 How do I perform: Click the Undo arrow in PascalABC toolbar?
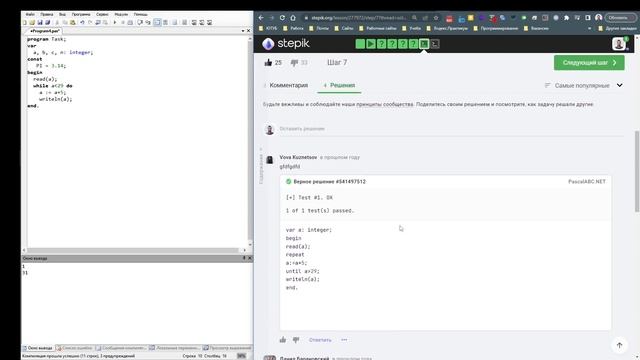click(x=82, y=22)
